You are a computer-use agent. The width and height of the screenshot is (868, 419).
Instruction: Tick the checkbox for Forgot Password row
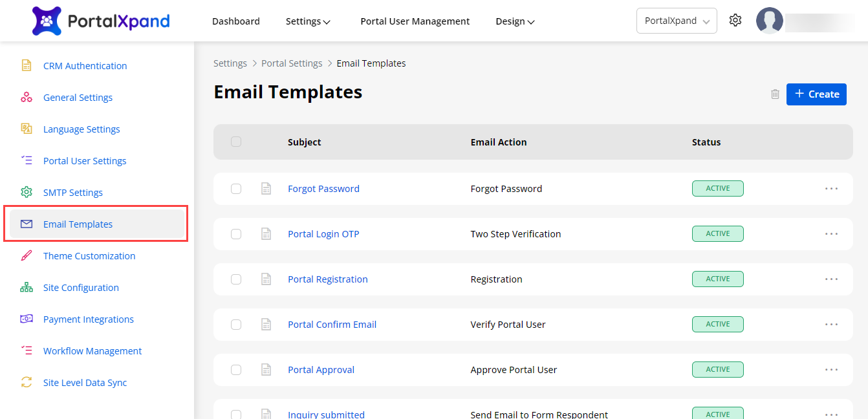[x=236, y=189]
